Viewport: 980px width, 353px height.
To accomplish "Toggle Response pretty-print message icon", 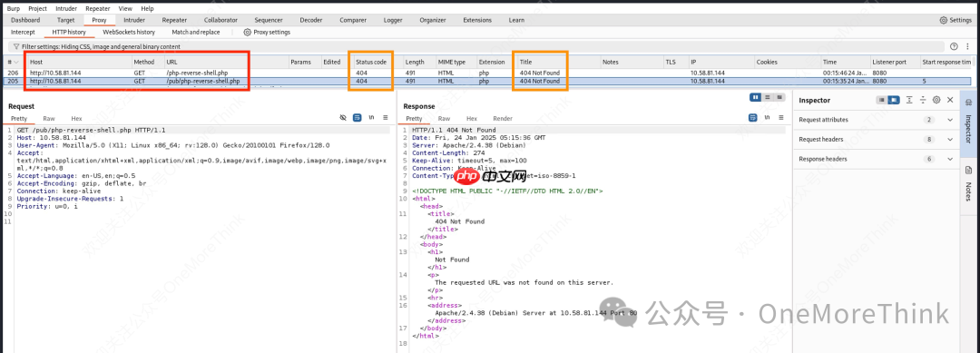I will [753, 117].
